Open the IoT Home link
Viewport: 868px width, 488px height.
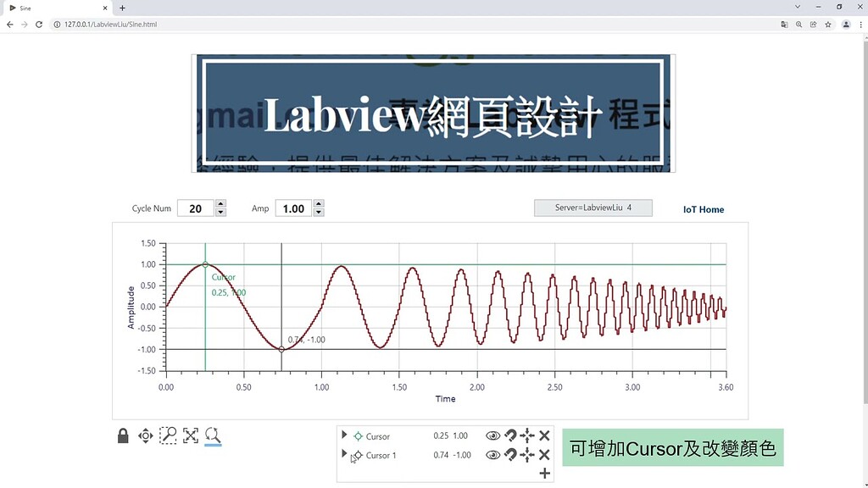tap(703, 208)
